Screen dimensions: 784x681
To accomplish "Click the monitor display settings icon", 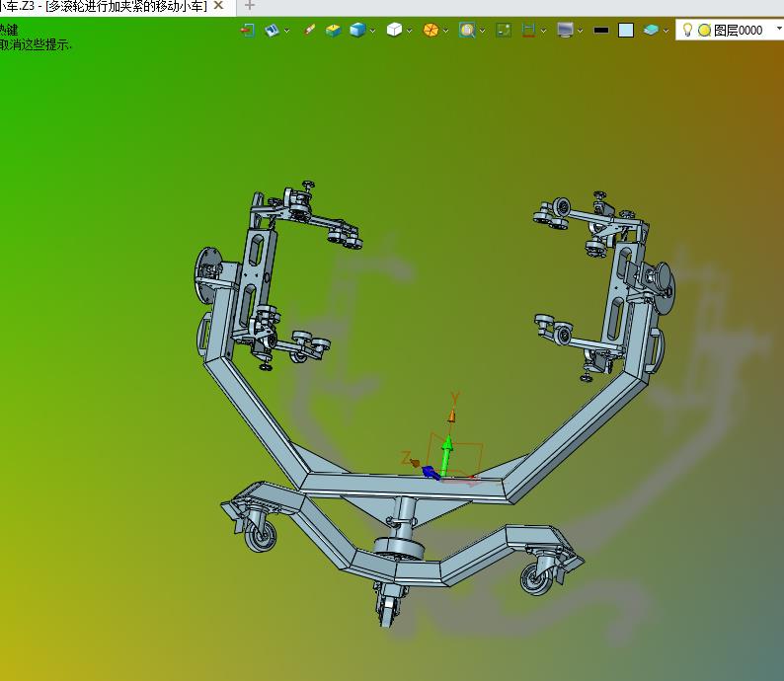I will (565, 31).
